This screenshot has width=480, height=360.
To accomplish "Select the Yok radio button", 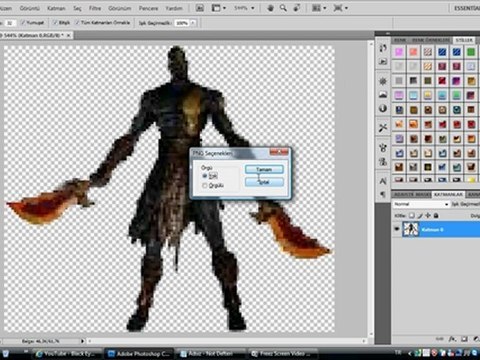I will 205,176.
